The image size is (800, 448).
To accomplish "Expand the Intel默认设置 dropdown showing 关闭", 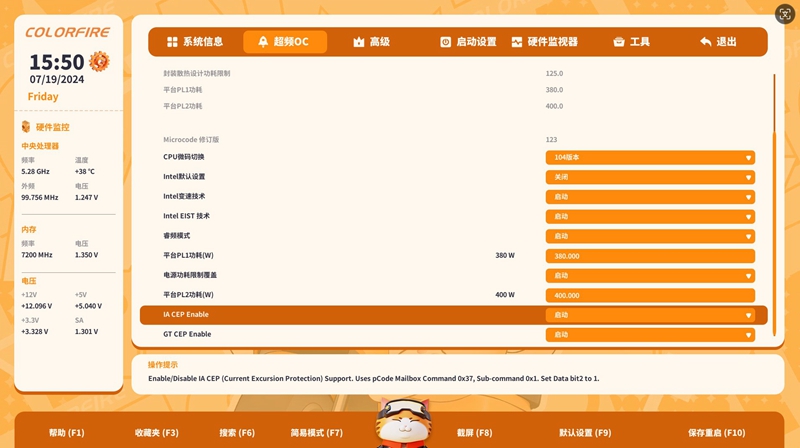I will click(x=650, y=177).
